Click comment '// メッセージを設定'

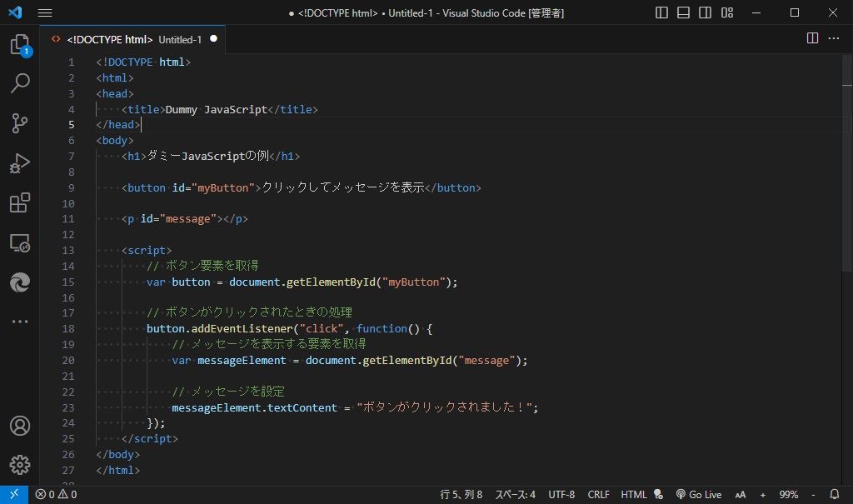(228, 392)
